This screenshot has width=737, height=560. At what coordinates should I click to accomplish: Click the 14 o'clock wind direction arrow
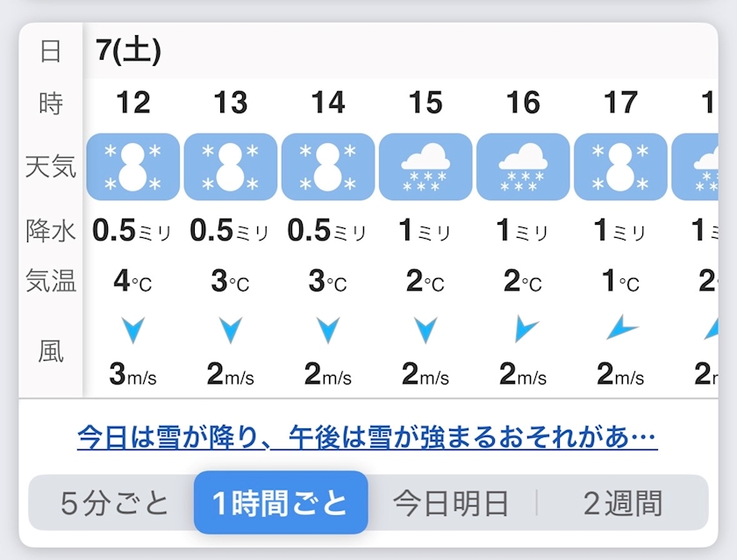coord(327,331)
